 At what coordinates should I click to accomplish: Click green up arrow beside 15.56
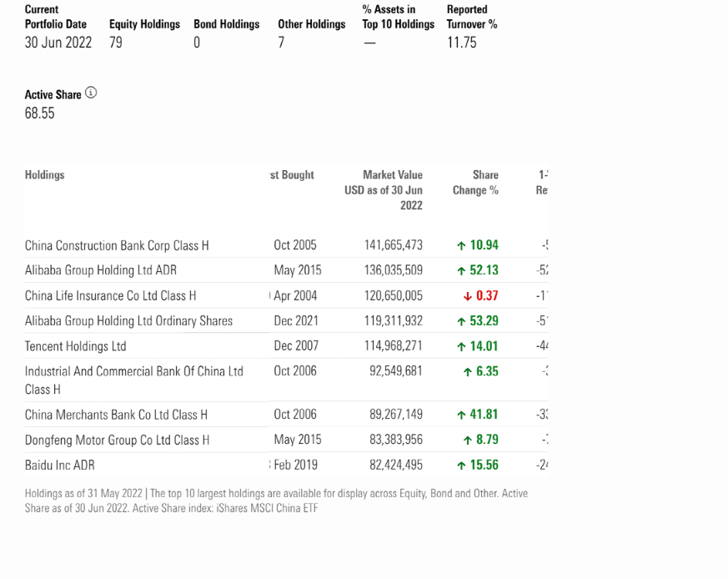pyautogui.click(x=461, y=466)
